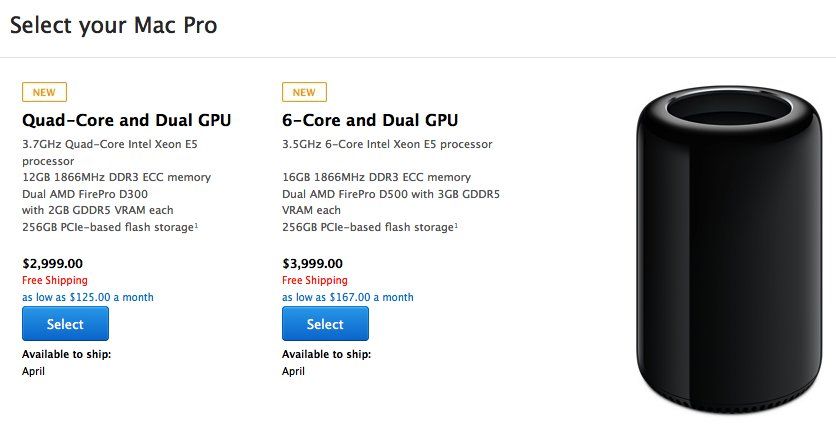Open the $167.00 a month financing link

[x=348, y=297]
